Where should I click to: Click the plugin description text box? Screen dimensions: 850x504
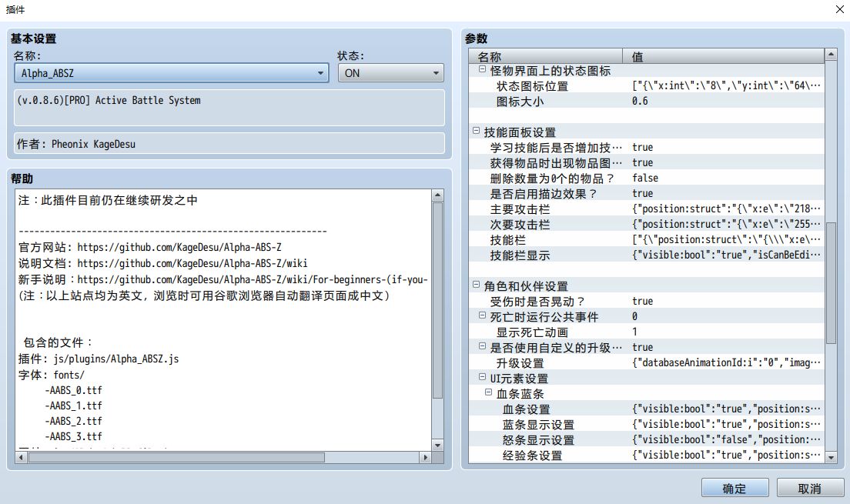click(229, 108)
